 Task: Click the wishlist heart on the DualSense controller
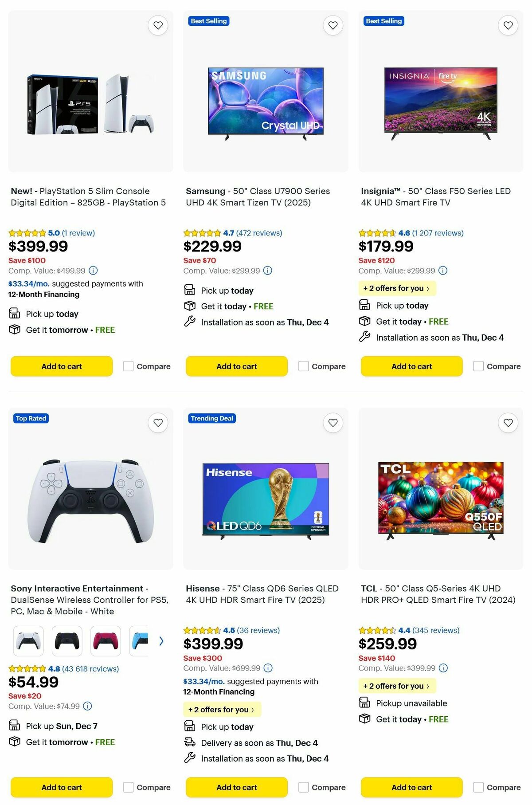click(x=158, y=423)
